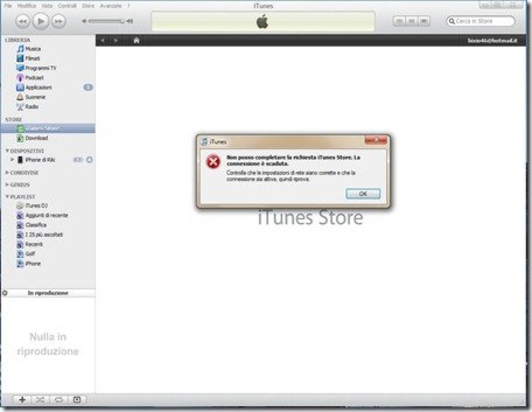The height and width of the screenshot is (412, 532).
Task: Toggle shuffle playback mode
Action: (x=40, y=400)
